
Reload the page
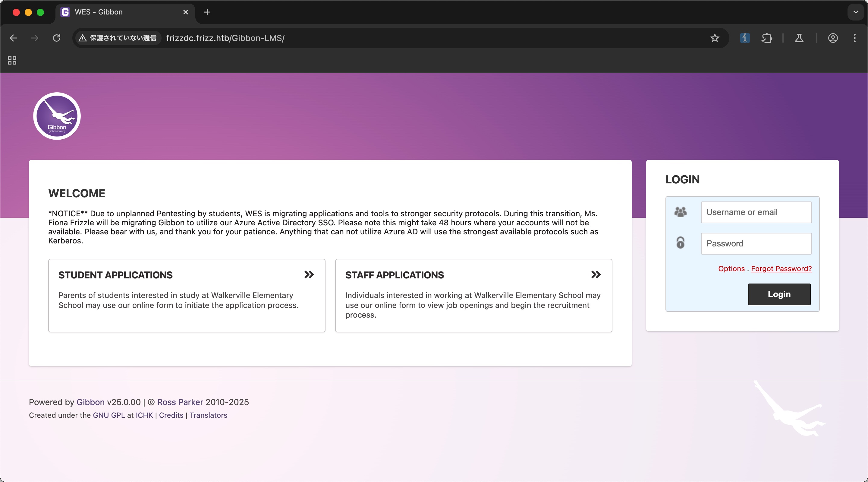tap(57, 38)
